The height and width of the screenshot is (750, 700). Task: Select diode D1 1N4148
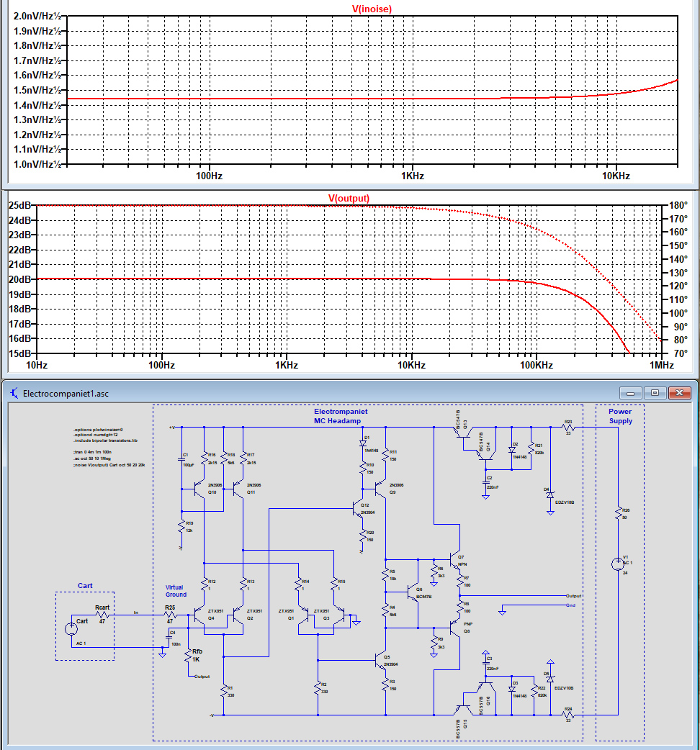click(x=363, y=443)
